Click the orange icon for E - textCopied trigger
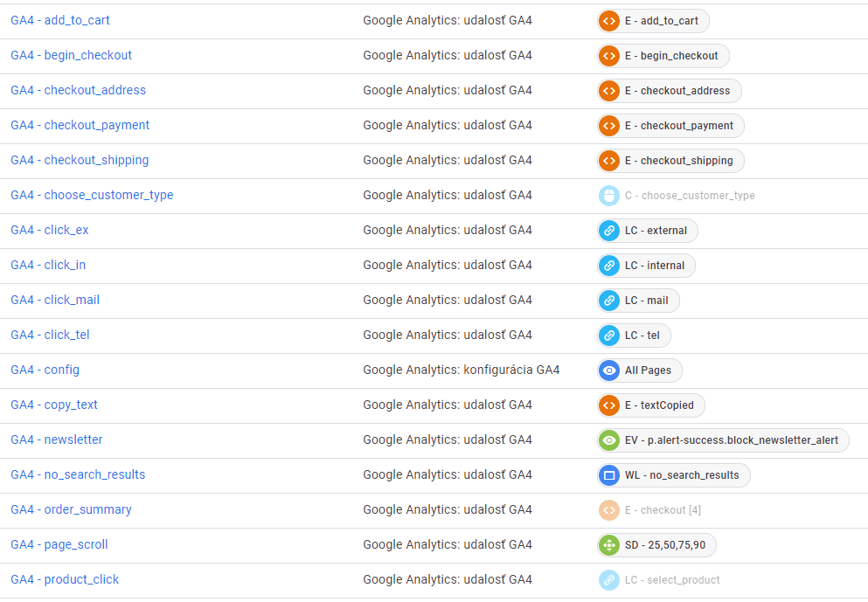Screen dimensions: 868x602 [609, 405]
